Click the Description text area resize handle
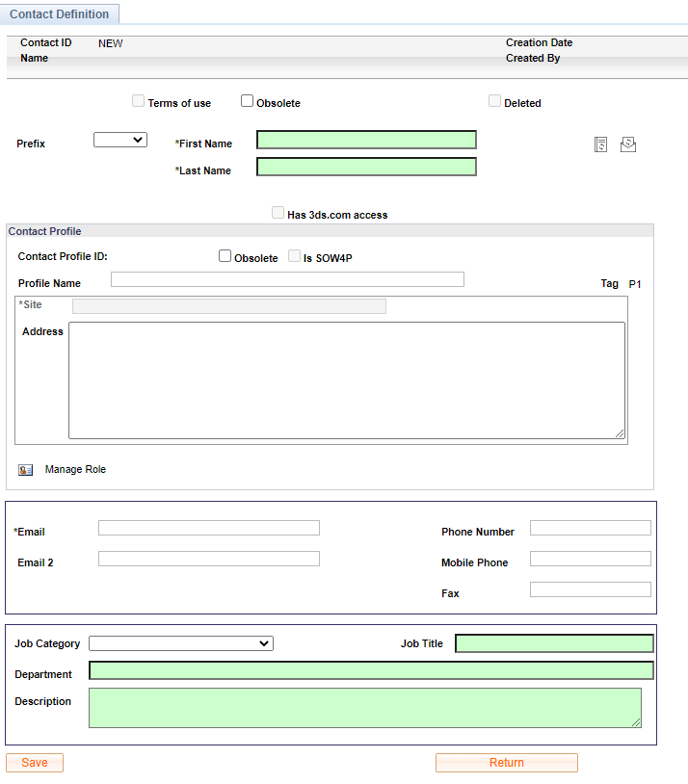Image resolution: width=688 pixels, height=784 pixels. 637,723
